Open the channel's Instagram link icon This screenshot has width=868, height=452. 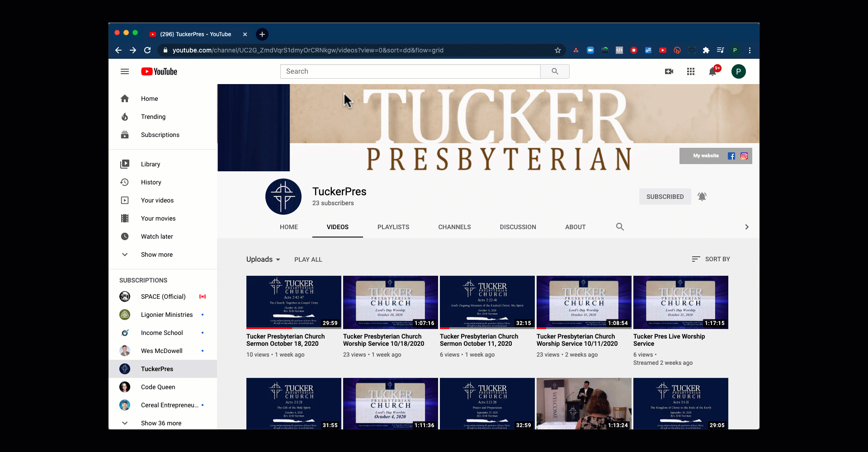[744, 156]
